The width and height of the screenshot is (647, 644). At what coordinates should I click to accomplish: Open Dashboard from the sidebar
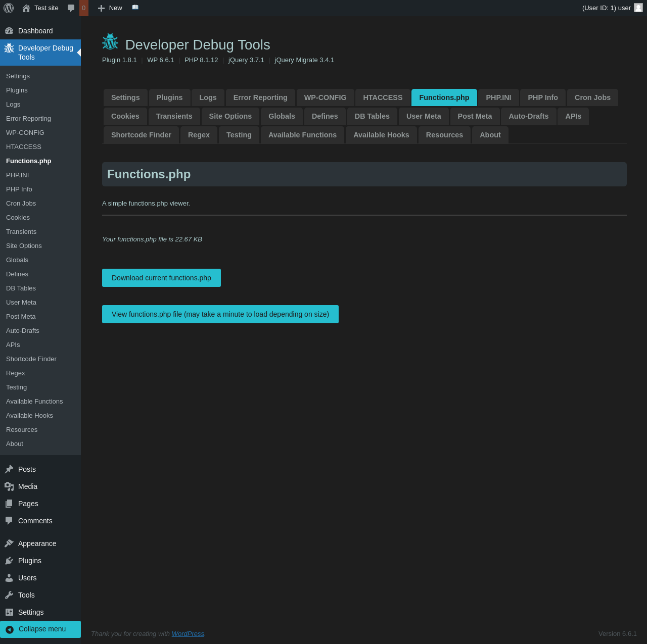(x=35, y=31)
